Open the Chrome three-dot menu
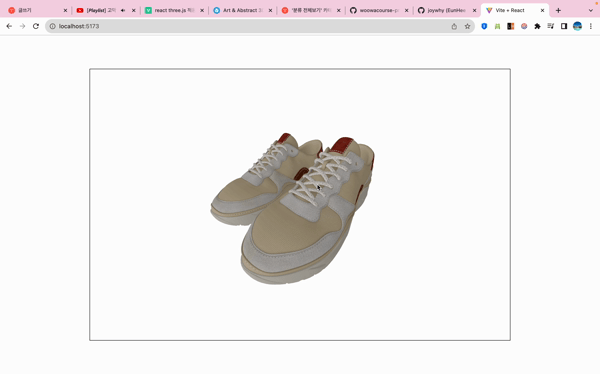600x374 pixels. tap(591, 26)
